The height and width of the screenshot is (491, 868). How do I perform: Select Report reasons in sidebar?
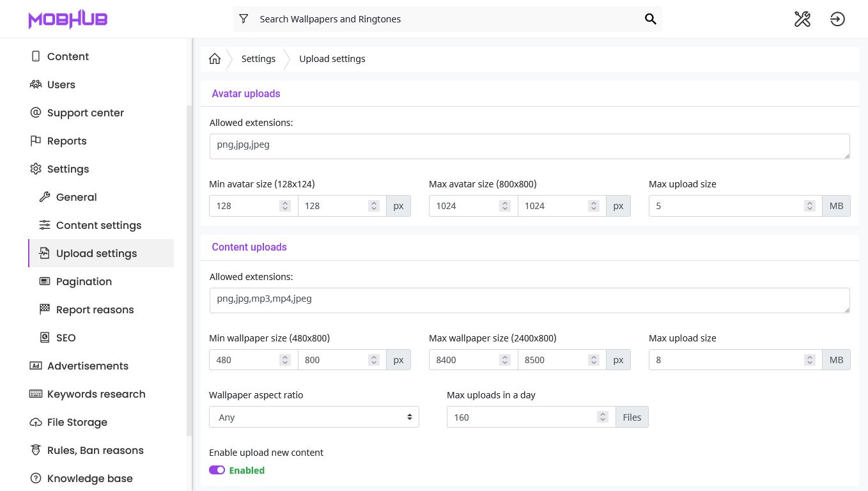95,309
